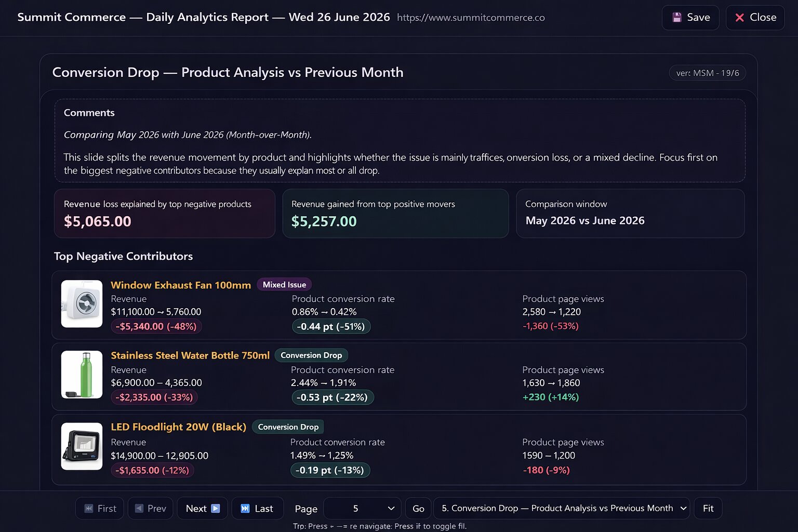
Task: Click the Next button label
Action: 196,509
